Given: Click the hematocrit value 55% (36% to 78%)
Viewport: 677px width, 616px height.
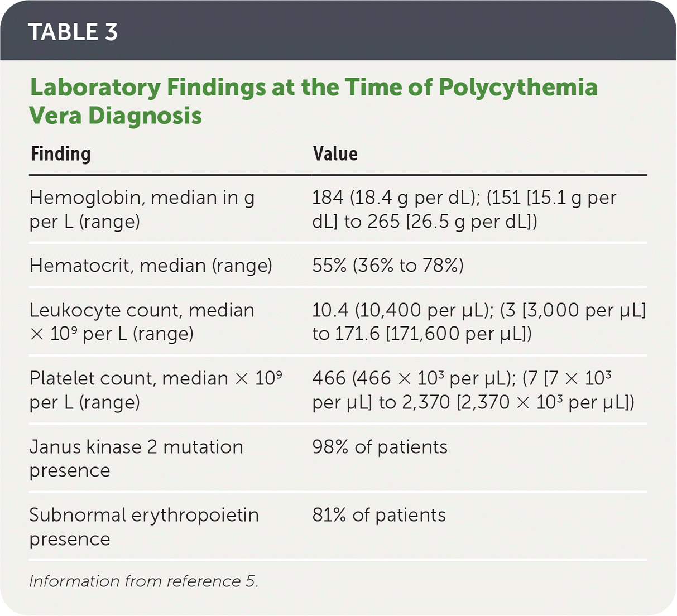Looking at the screenshot, I should click(388, 266).
